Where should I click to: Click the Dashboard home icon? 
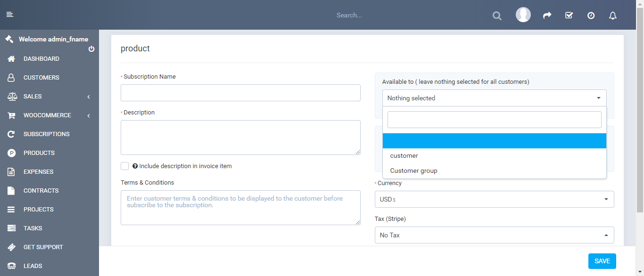point(11,59)
